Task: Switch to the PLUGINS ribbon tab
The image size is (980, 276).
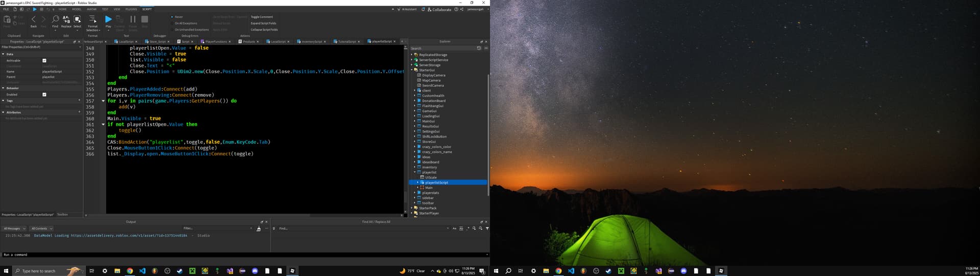Action: (x=131, y=9)
